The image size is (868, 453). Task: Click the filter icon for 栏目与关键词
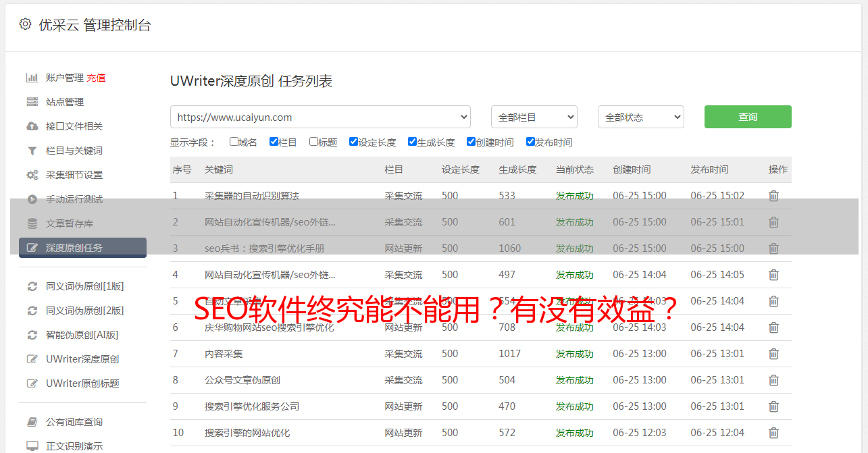(32, 151)
